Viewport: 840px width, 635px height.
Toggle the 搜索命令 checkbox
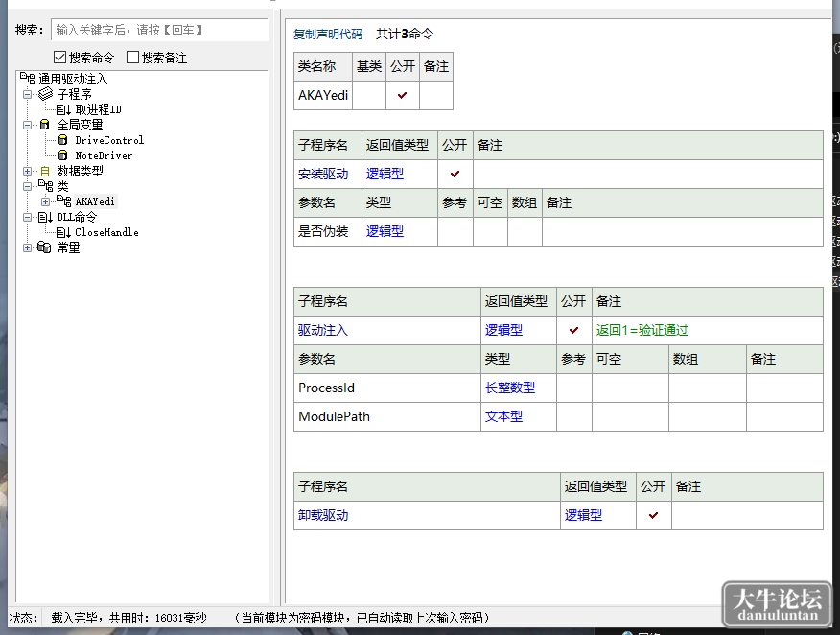click(59, 57)
